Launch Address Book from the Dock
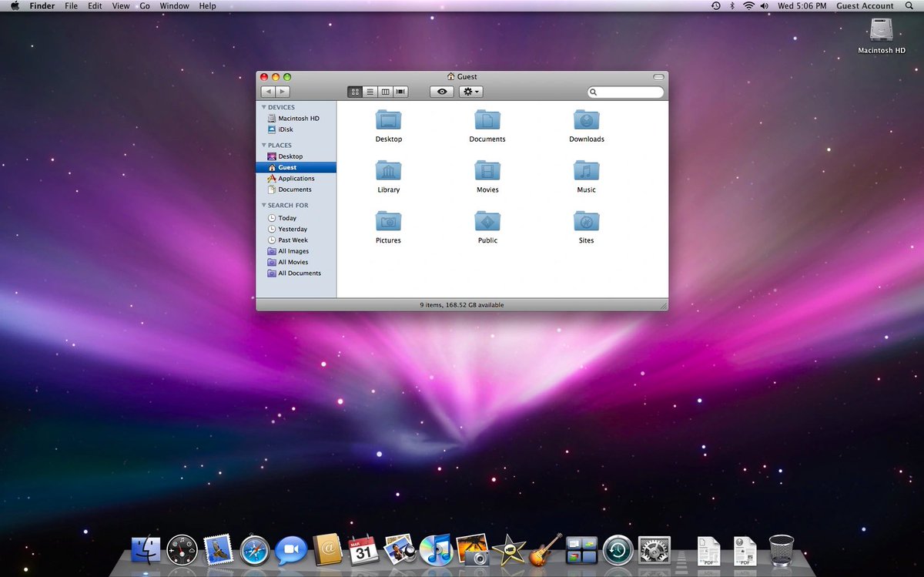This screenshot has width=924, height=577. tap(327, 550)
